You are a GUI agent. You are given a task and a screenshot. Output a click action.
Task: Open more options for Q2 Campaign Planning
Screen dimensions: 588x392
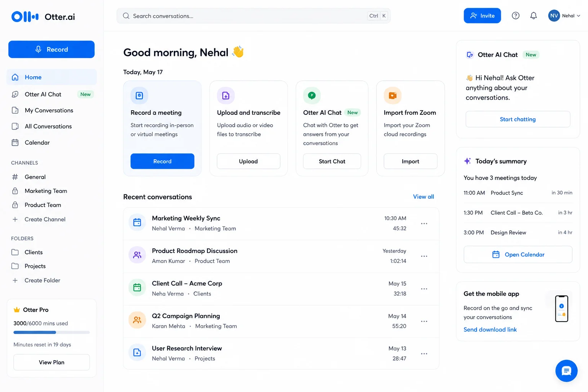coord(424,321)
